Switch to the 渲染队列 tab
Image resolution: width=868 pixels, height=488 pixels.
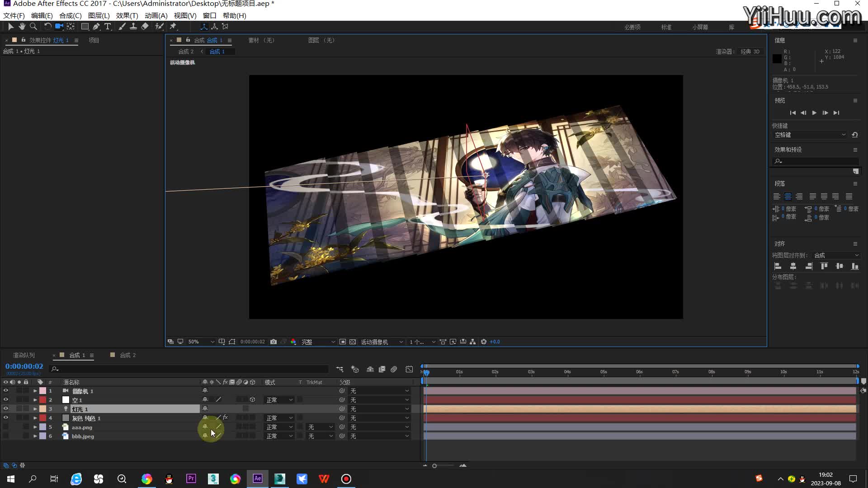pos(24,355)
